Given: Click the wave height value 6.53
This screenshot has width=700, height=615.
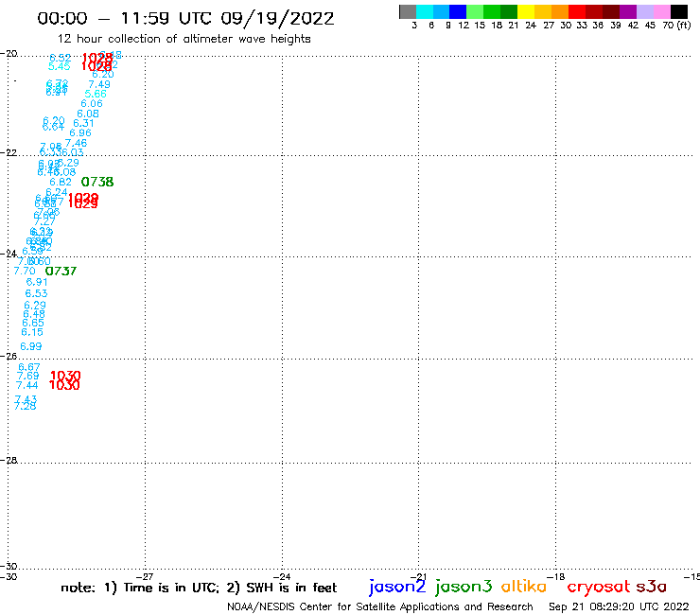Looking at the screenshot, I should tap(36, 294).
